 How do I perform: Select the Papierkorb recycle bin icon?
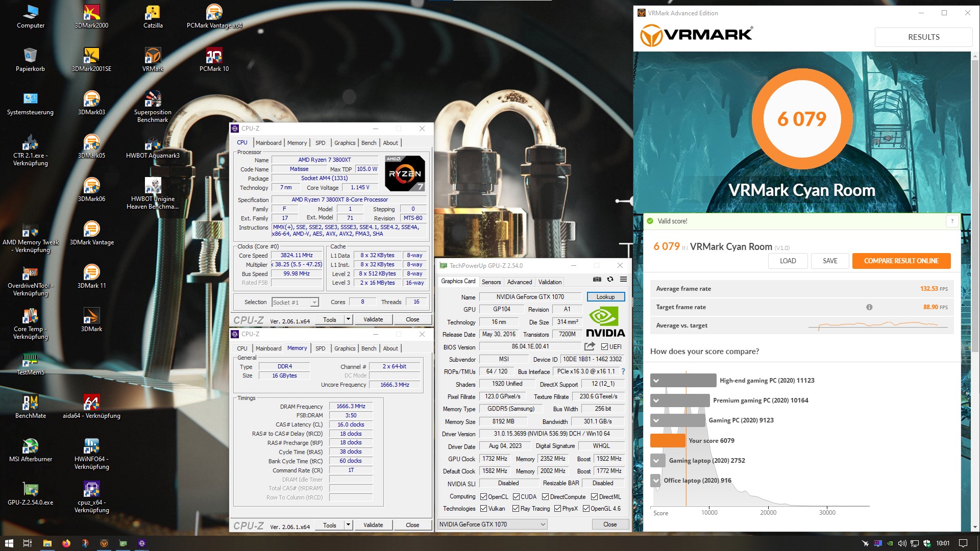(30, 59)
